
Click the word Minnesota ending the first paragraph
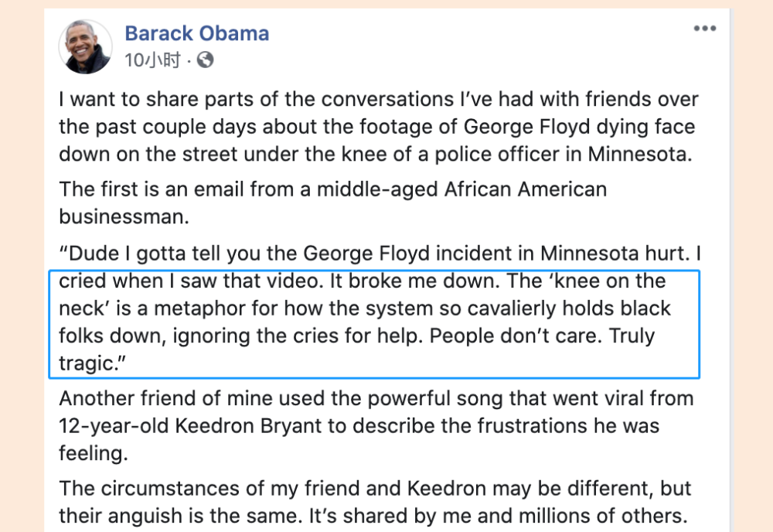[639, 155]
